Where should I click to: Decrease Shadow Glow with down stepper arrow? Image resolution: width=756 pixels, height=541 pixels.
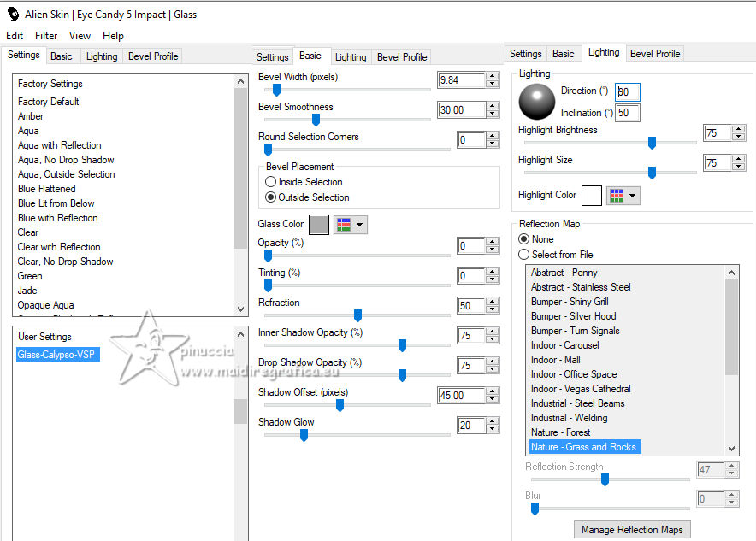point(493,429)
